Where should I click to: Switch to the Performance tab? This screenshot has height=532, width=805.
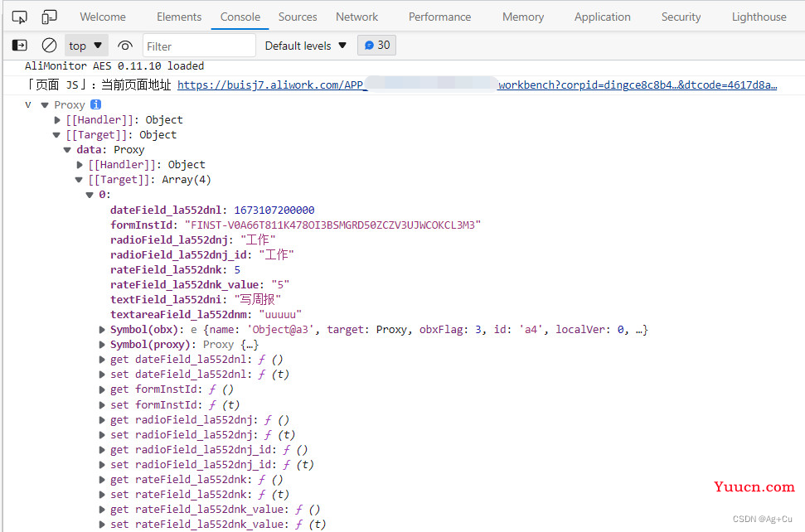440,17
